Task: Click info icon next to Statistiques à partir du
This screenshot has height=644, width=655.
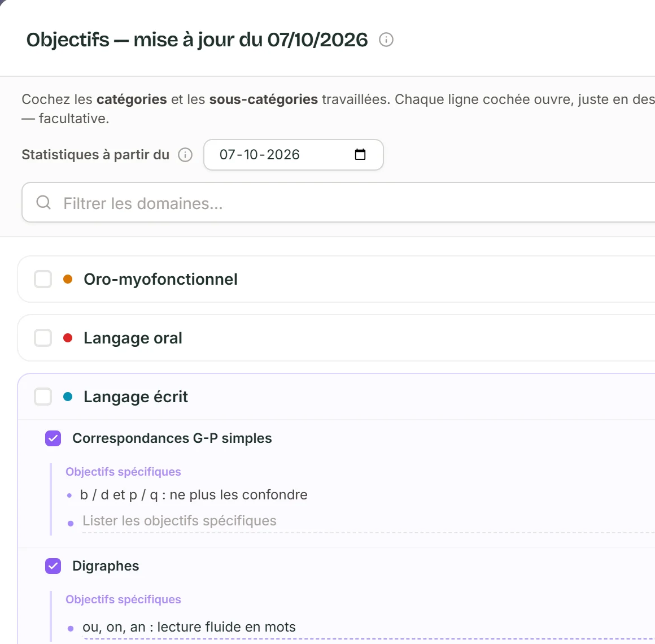Action: pos(185,155)
